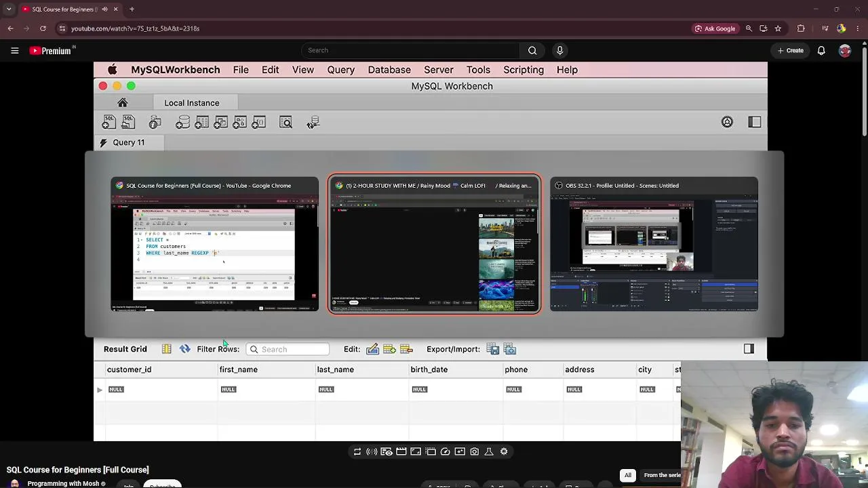Click the create new table icon
This screenshot has height=488, width=868.
pos(201,122)
